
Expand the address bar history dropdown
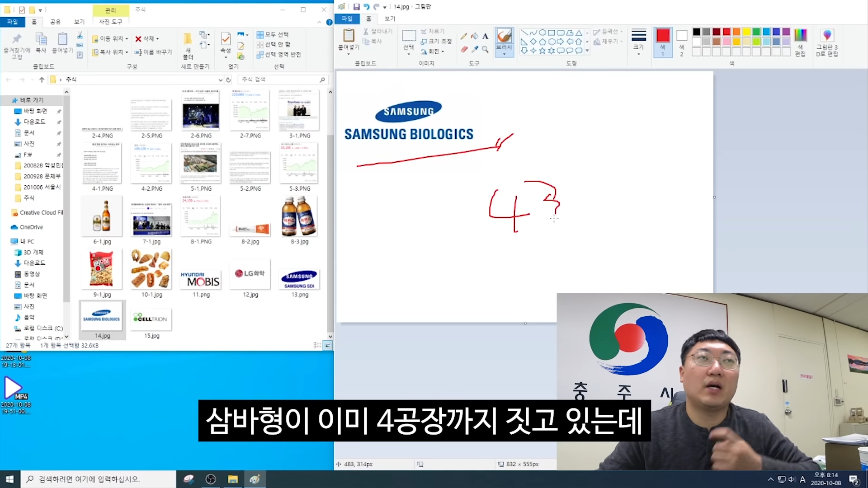(x=220, y=80)
